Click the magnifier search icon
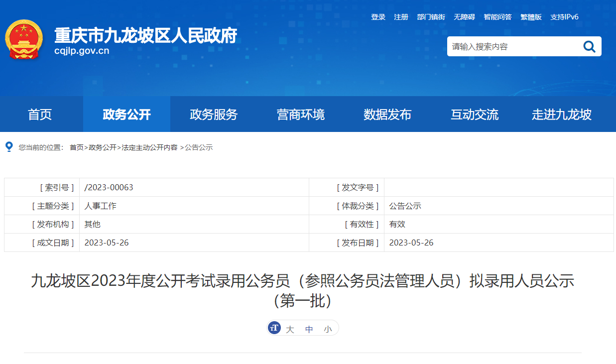 point(589,47)
